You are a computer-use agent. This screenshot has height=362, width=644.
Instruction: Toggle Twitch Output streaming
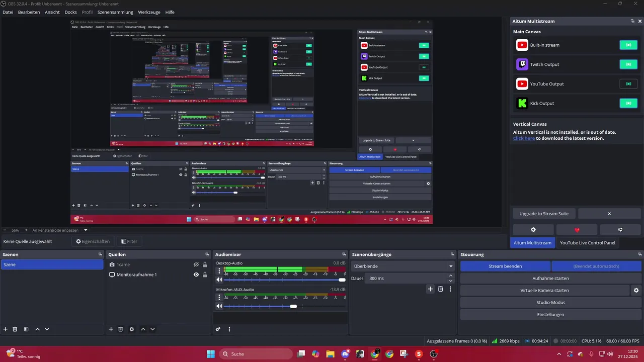click(628, 64)
